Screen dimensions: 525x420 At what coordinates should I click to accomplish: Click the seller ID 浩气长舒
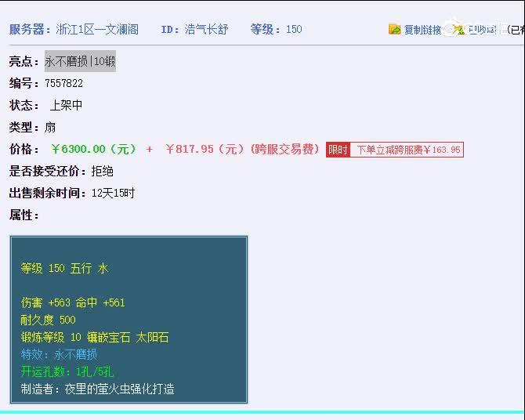[206, 30]
